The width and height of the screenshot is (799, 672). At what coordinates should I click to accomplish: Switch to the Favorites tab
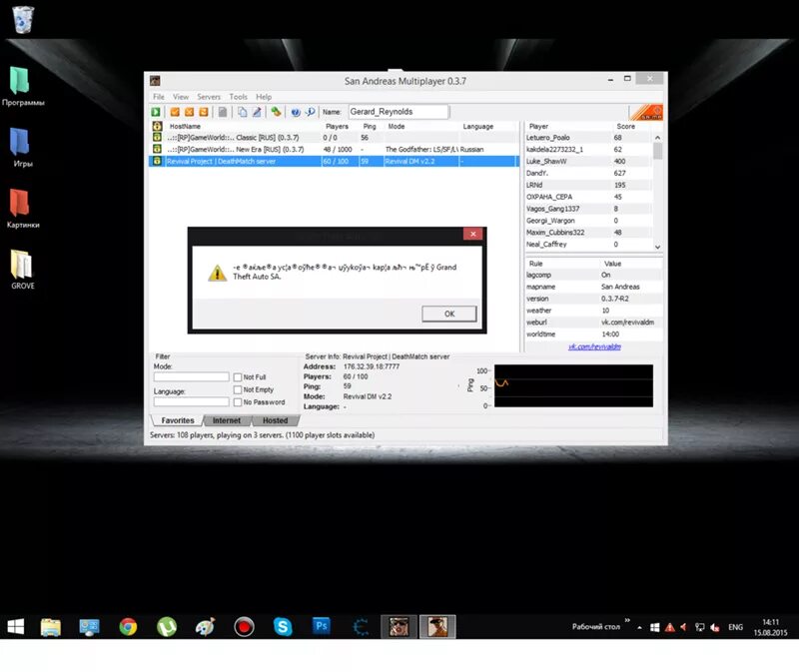[x=178, y=420]
